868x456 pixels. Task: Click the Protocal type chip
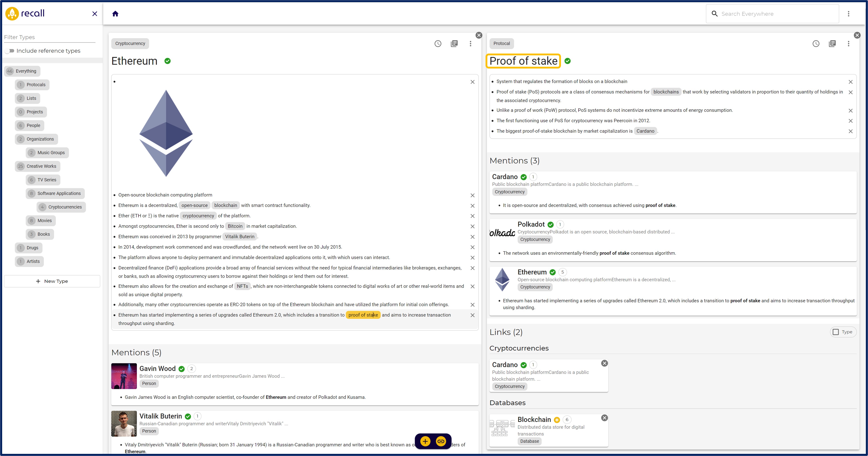(x=501, y=44)
